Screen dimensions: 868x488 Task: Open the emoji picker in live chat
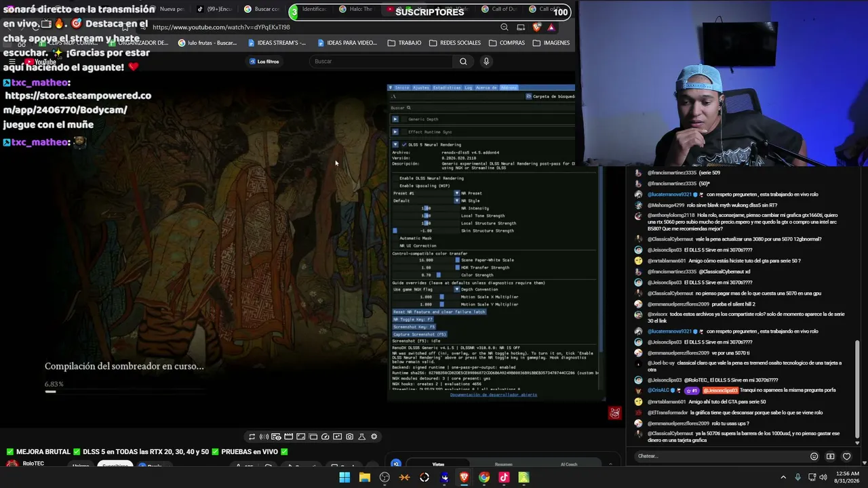814,456
